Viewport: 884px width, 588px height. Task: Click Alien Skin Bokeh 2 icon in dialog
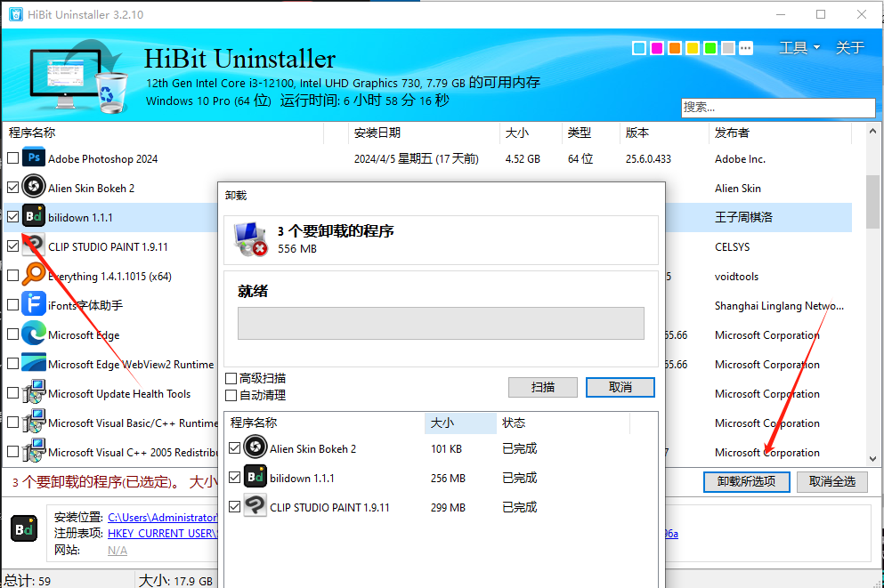click(255, 448)
